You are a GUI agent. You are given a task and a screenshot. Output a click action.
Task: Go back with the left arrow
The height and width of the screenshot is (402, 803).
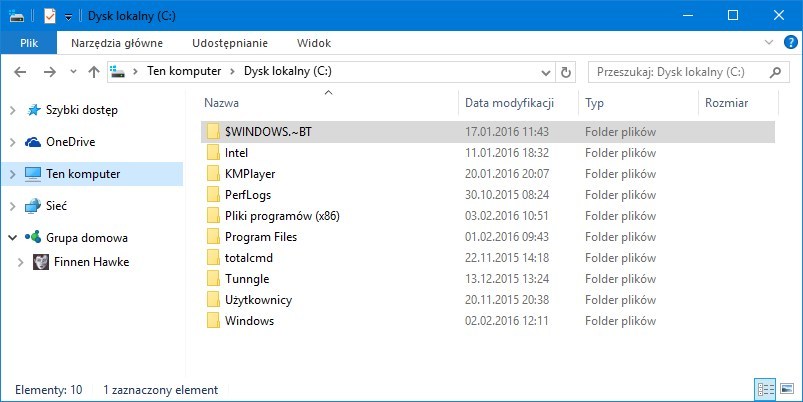[20, 72]
